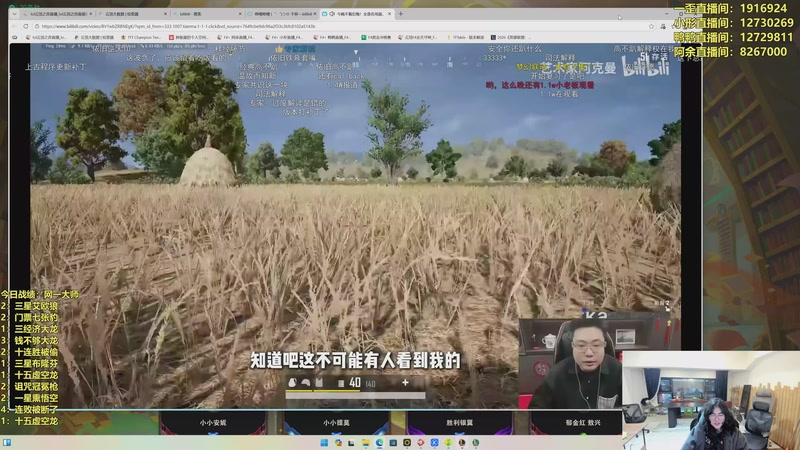Close the first browser tab
This screenshot has height=450, width=800.
pyautogui.click(x=91, y=14)
